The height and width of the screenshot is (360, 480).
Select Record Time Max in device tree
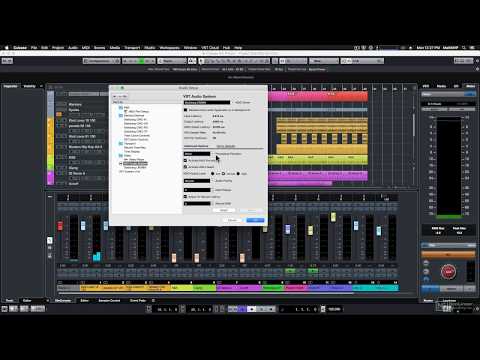click(x=135, y=148)
